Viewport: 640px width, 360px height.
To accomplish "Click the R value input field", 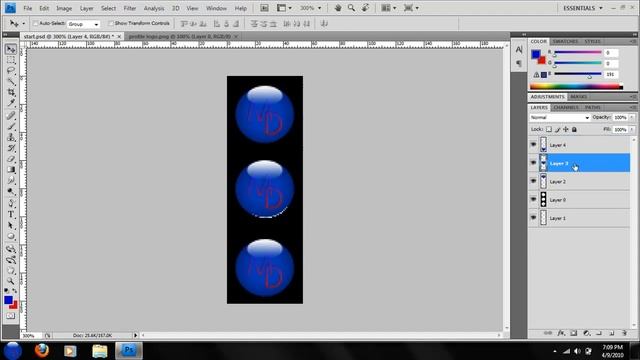I will (x=611, y=53).
